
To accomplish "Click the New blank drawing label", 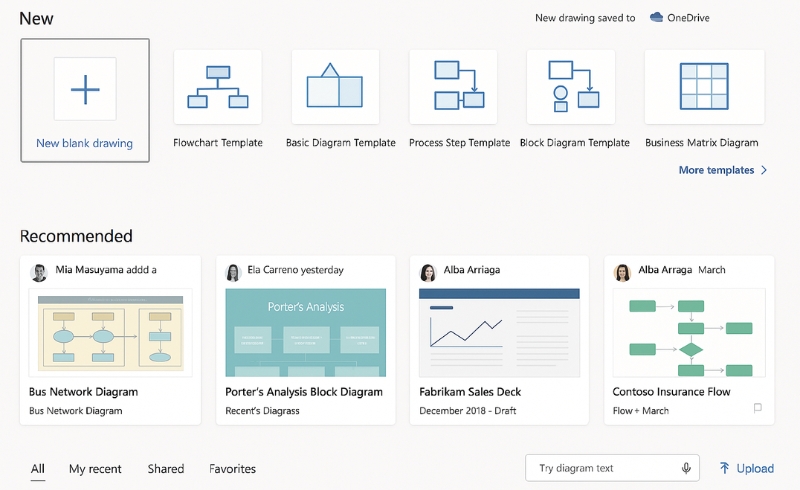I will 85,143.
